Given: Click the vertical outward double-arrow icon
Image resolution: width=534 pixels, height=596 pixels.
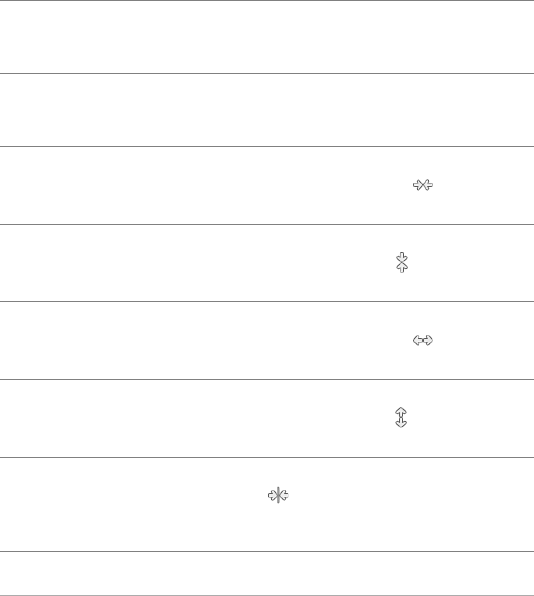Looking at the screenshot, I should (x=401, y=417).
